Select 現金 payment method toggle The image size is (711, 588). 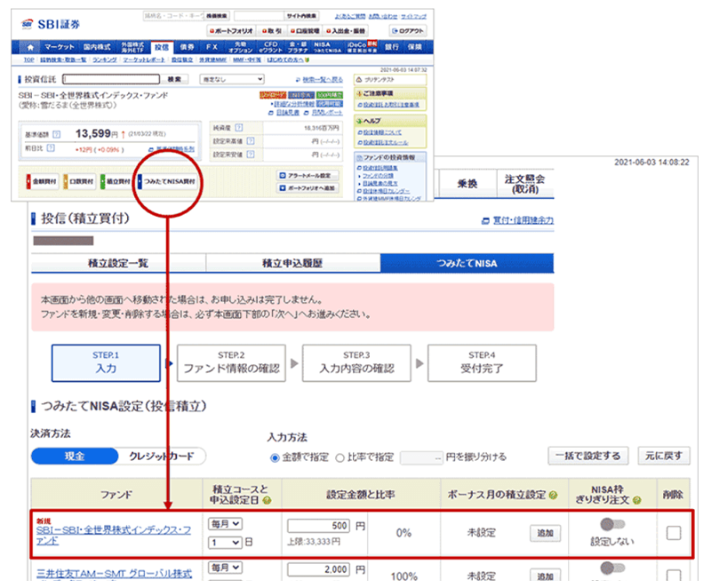coord(75,457)
